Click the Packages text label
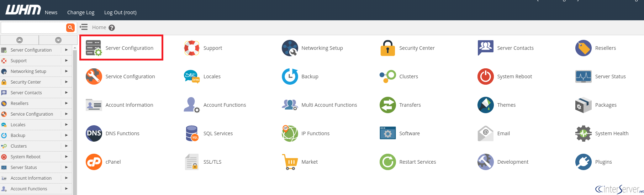Screen dimensions: 644x195 606,105
